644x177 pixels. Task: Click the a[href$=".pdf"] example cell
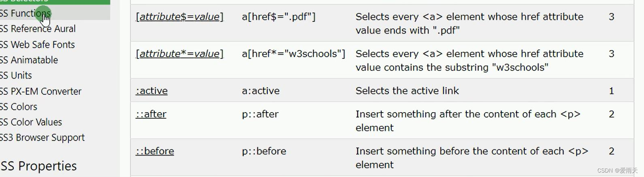[x=278, y=17]
